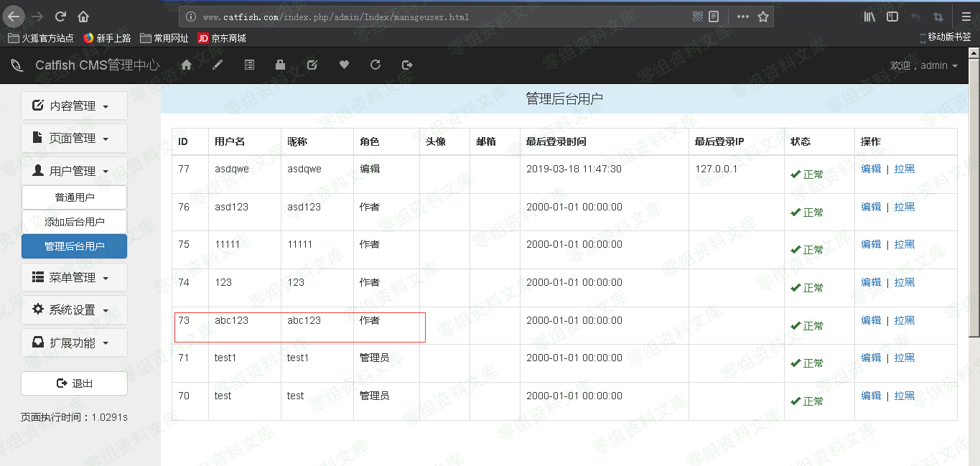The image size is (980, 466).
Task: Select 普通用户 in the sidebar
Action: pos(74,197)
